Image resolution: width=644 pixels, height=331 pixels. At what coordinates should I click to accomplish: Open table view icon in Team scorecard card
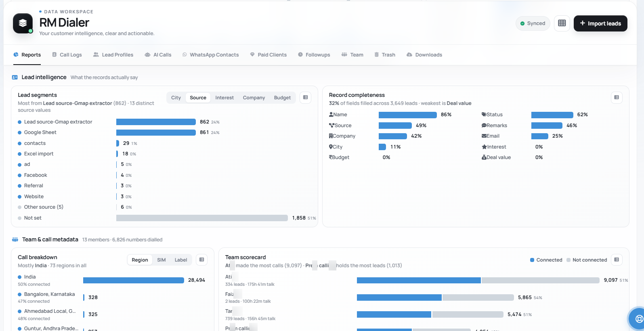pos(617,260)
